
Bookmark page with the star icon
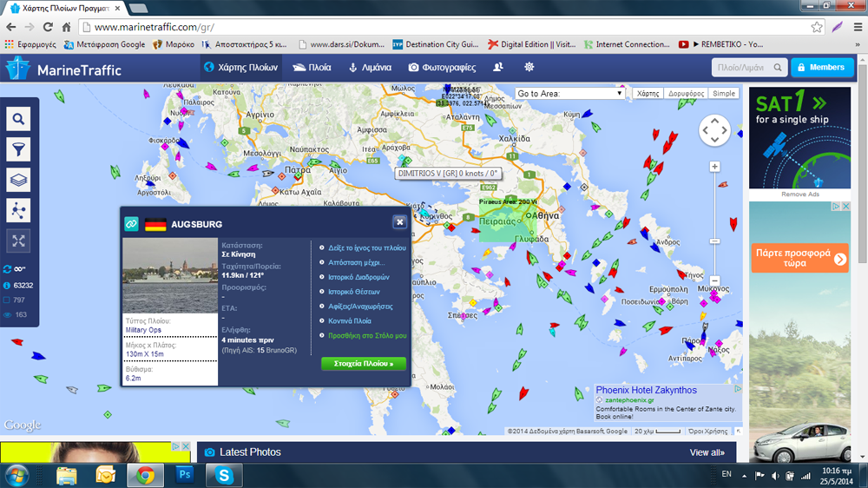click(817, 27)
